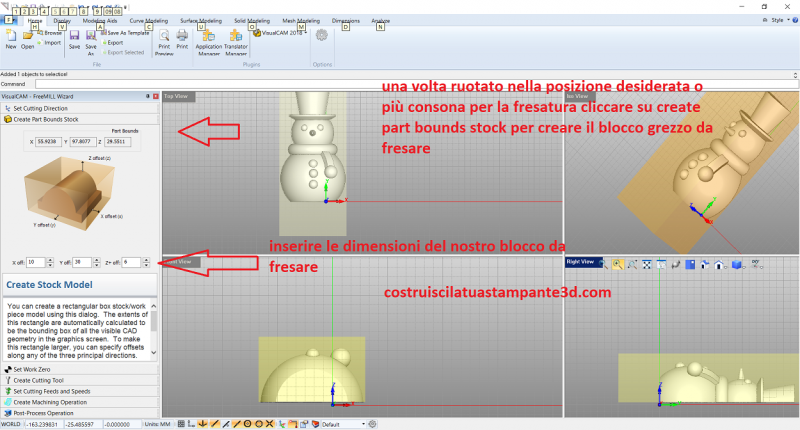
Task: Collapse the Create Part Bounds Stock step
Action: [80, 119]
